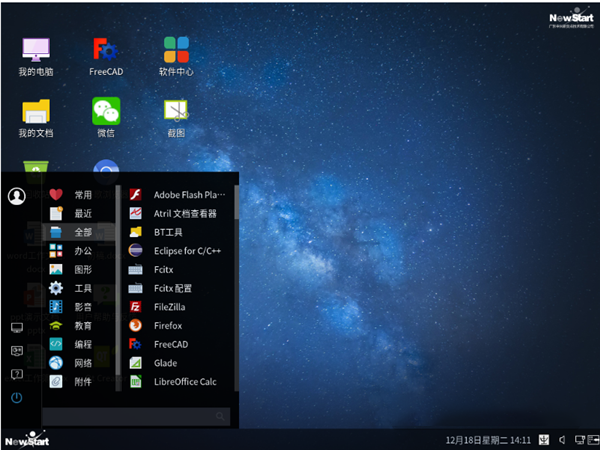600x450 pixels.
Task: Select the 常用 favorites category
Action: (x=78, y=195)
